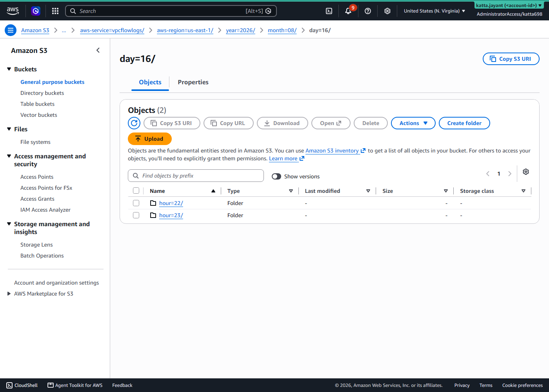Collapse Storage management and insights section
This screenshot has height=392, width=549.
click(x=9, y=224)
